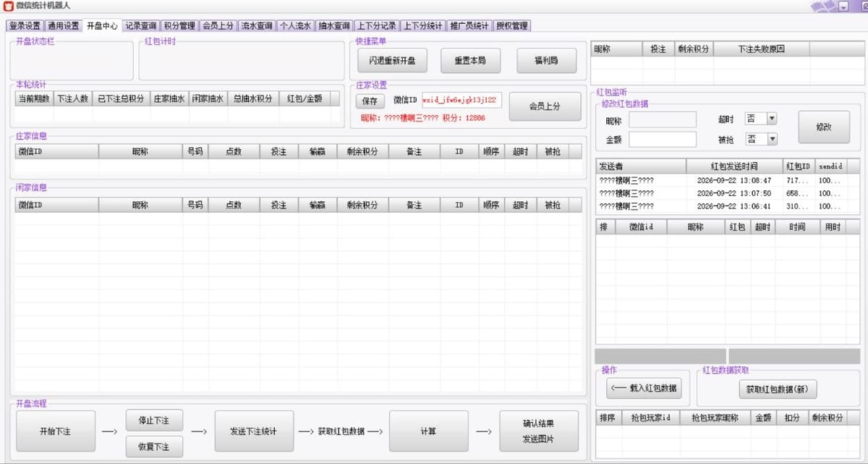
Task: Click 点数 header in 庄家信息 table
Action: coord(234,152)
